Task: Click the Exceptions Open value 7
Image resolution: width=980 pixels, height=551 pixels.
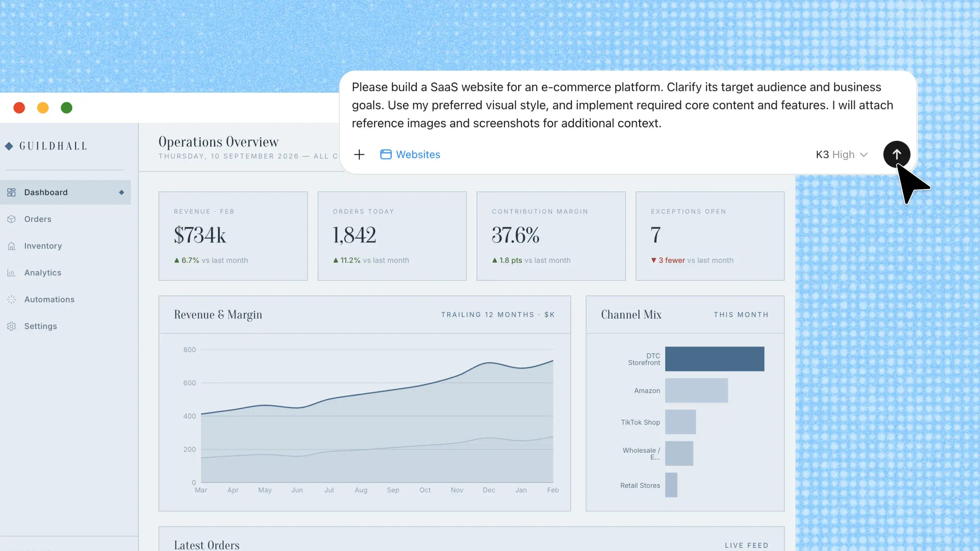Action: click(x=656, y=235)
